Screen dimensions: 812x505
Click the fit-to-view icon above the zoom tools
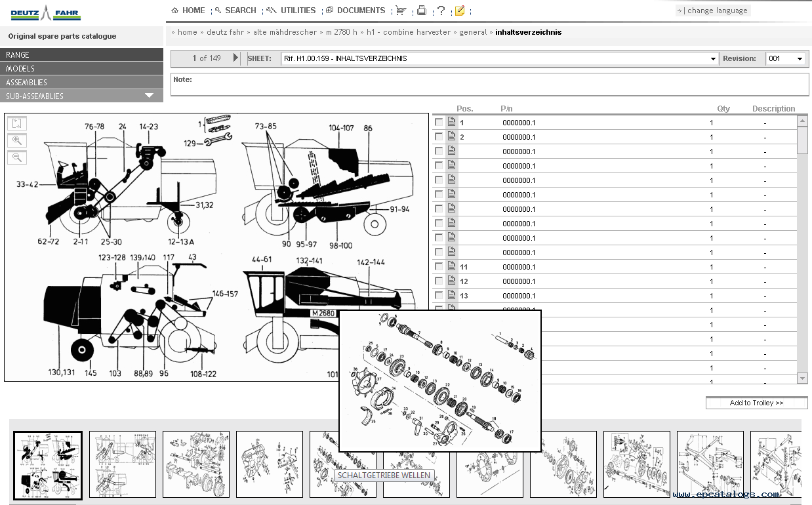pyautogui.click(x=17, y=123)
